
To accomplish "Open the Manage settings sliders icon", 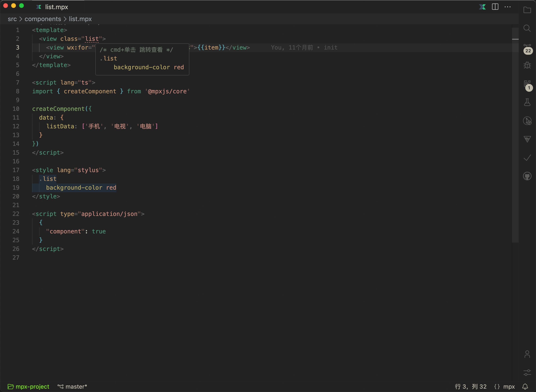I will pyautogui.click(x=527, y=372).
